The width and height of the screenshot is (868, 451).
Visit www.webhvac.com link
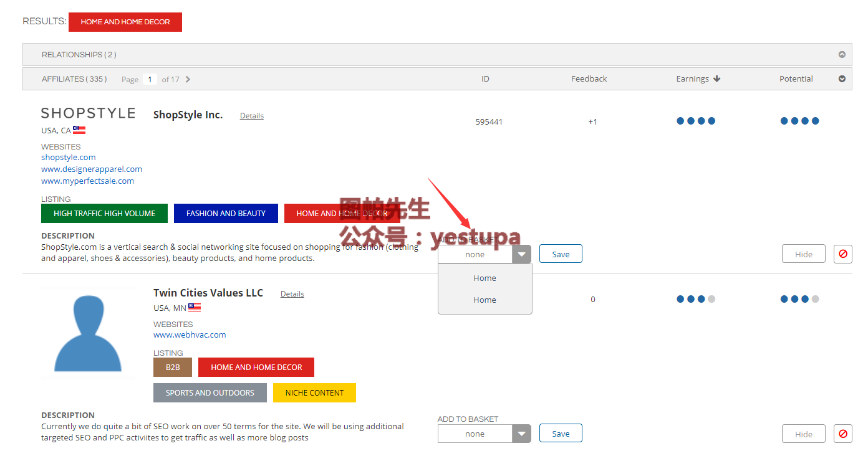(190, 335)
